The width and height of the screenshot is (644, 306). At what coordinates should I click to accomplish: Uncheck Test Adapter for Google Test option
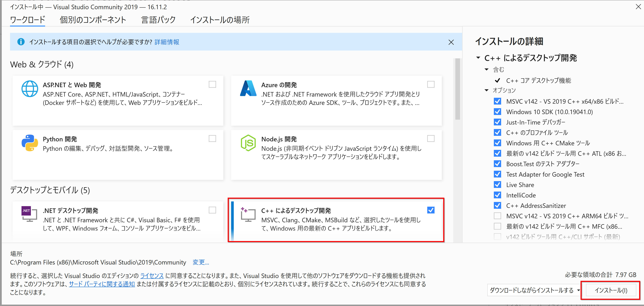point(497,174)
